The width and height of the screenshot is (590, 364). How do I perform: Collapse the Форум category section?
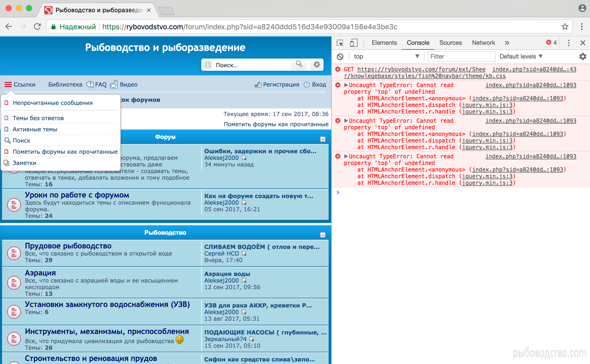pyautogui.click(x=323, y=139)
